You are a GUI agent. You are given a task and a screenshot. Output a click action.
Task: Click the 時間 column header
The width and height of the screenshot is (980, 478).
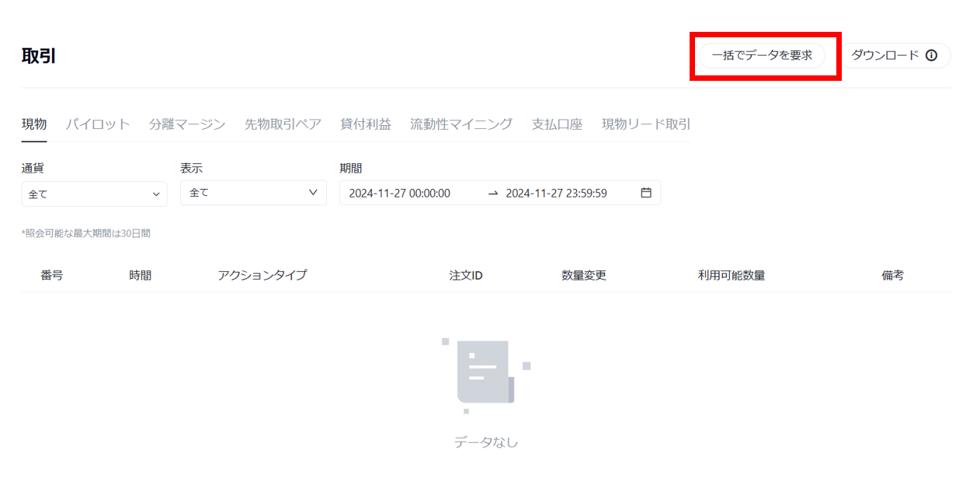point(141,275)
